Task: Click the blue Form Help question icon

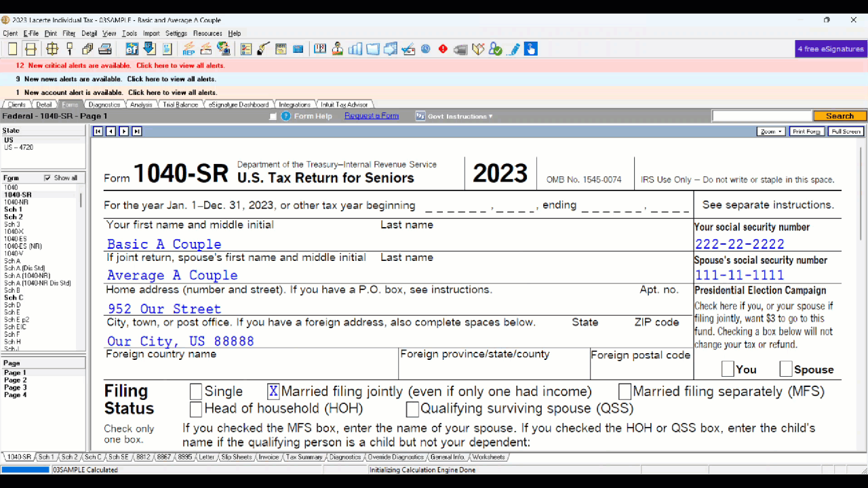Action: pos(285,116)
